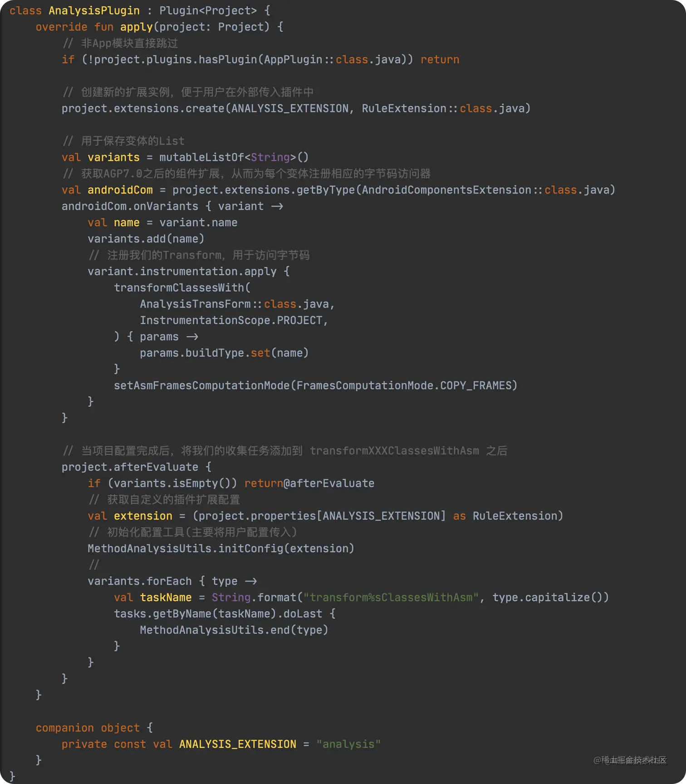Image resolution: width=686 pixels, height=784 pixels.
Task: Click the getByType method call
Action: tap(325, 190)
